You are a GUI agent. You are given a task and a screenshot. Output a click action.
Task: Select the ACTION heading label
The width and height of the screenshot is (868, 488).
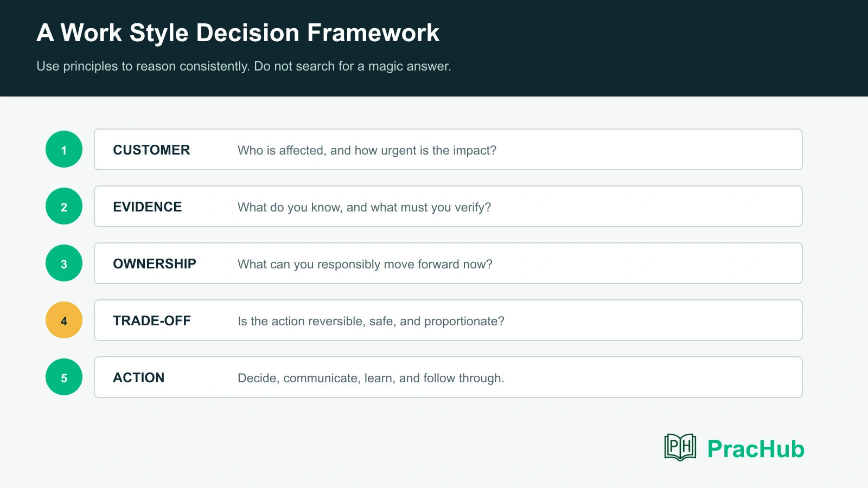coord(139,377)
